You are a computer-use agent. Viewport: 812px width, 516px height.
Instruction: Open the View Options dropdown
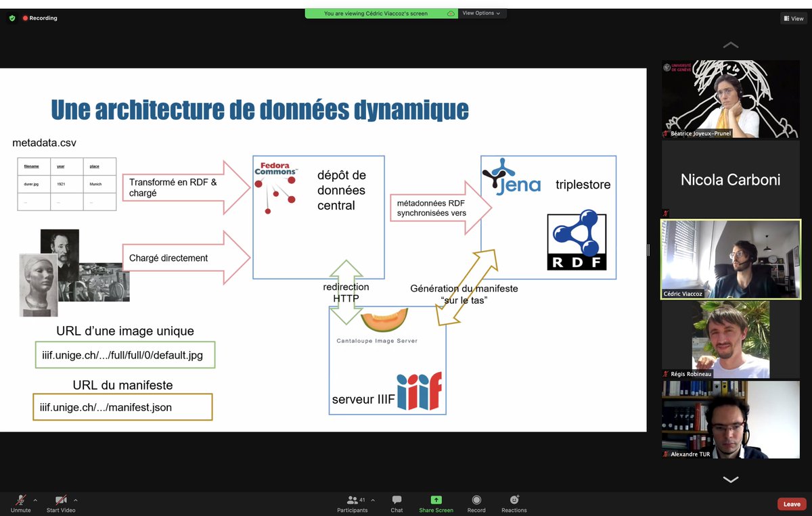[482, 13]
